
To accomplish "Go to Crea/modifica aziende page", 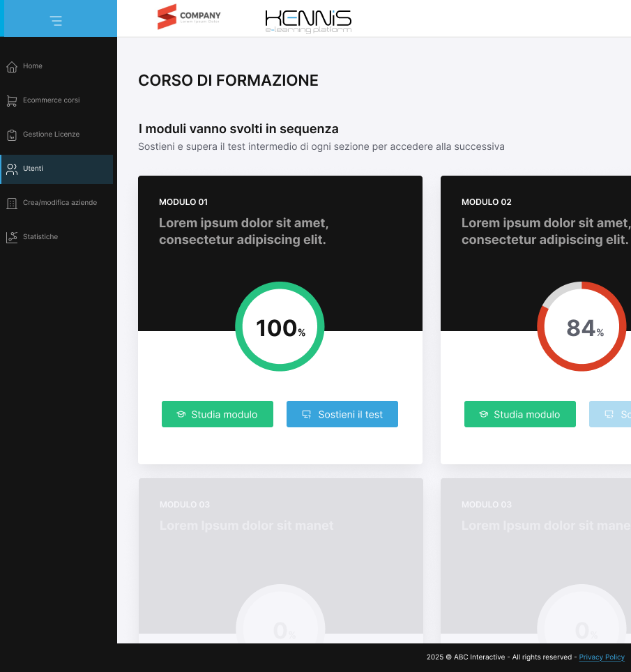I will click(60, 203).
